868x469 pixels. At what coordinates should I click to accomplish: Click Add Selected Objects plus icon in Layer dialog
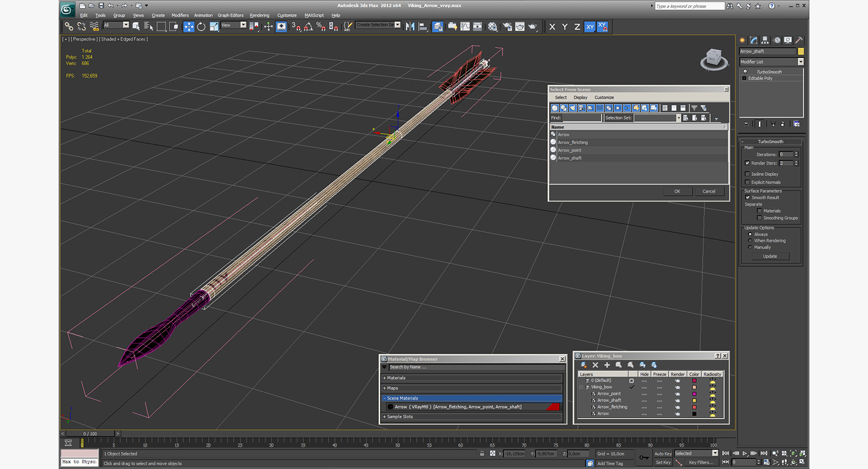pyautogui.click(x=607, y=365)
